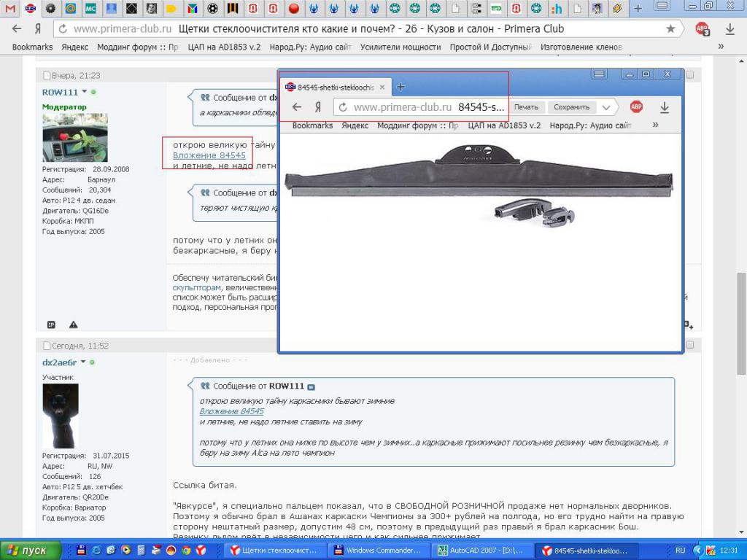
Task: Tick the checkbox on dx2ae6r's post header
Action: (690, 345)
